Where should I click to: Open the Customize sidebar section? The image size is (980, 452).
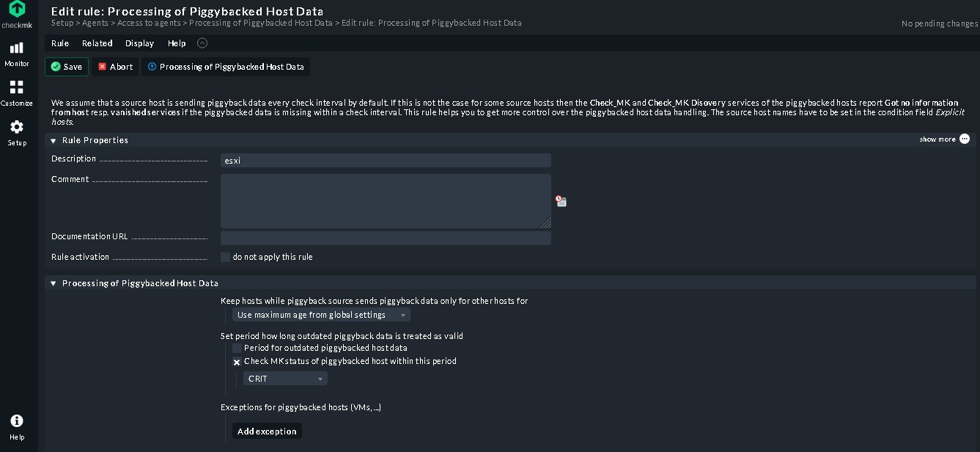click(x=16, y=92)
